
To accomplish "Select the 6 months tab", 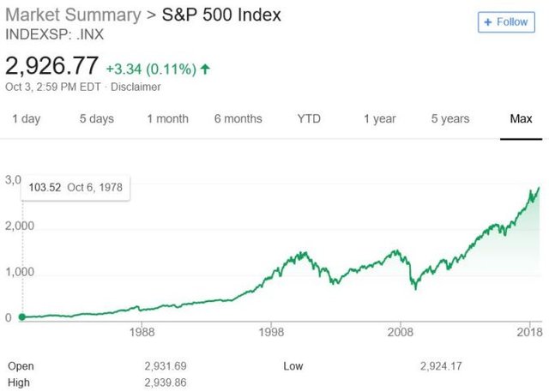I will [x=238, y=119].
